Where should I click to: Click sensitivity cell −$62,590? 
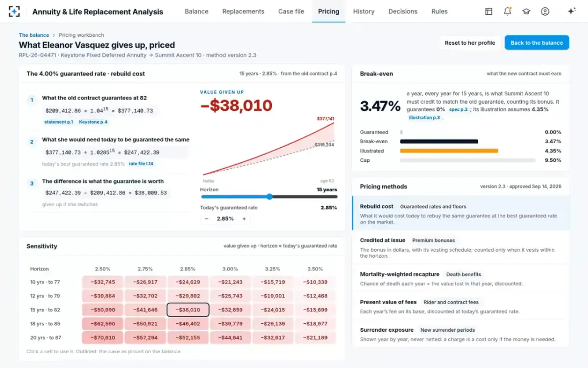click(x=103, y=324)
